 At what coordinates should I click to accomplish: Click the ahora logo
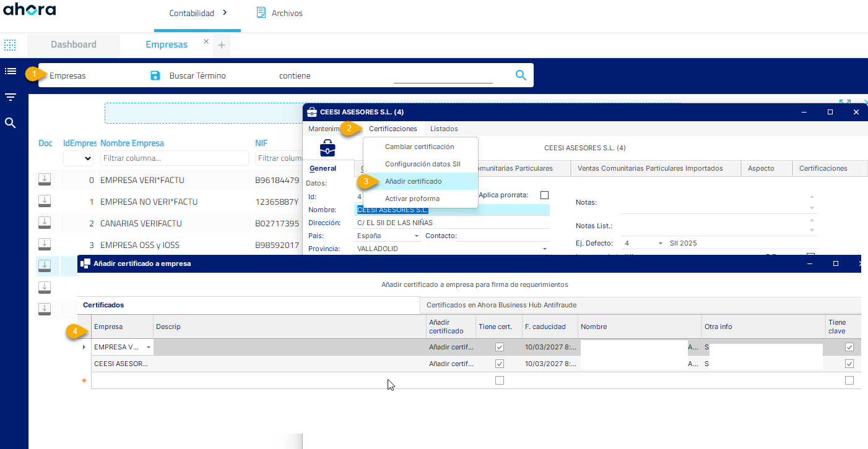(x=30, y=10)
